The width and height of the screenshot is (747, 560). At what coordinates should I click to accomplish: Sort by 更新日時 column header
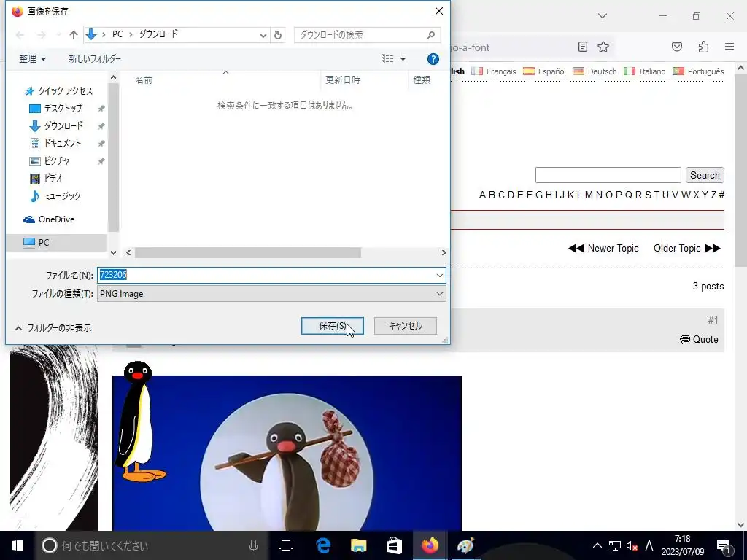pyautogui.click(x=343, y=80)
